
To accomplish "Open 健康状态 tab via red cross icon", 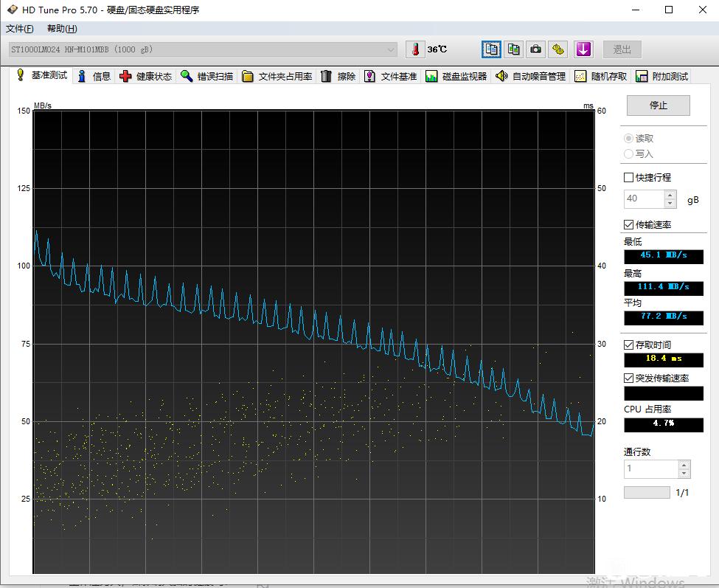I will [125, 76].
